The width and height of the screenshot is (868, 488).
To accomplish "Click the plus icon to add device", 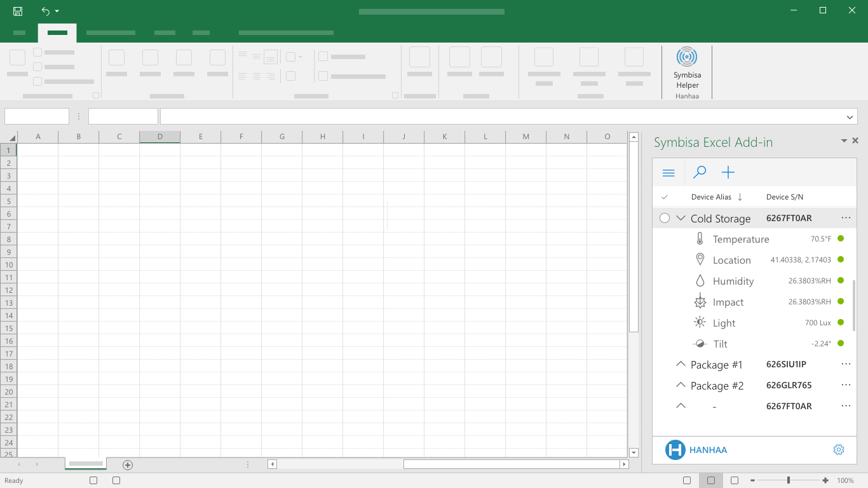I will coord(728,172).
